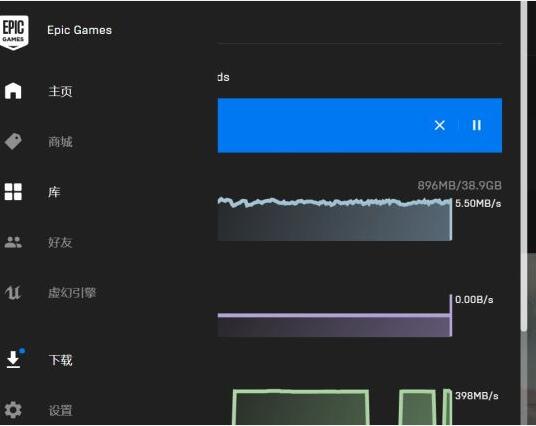536x426 pixels.
Task: Click the 5.50MB/s download speed graph
Action: coord(335,219)
